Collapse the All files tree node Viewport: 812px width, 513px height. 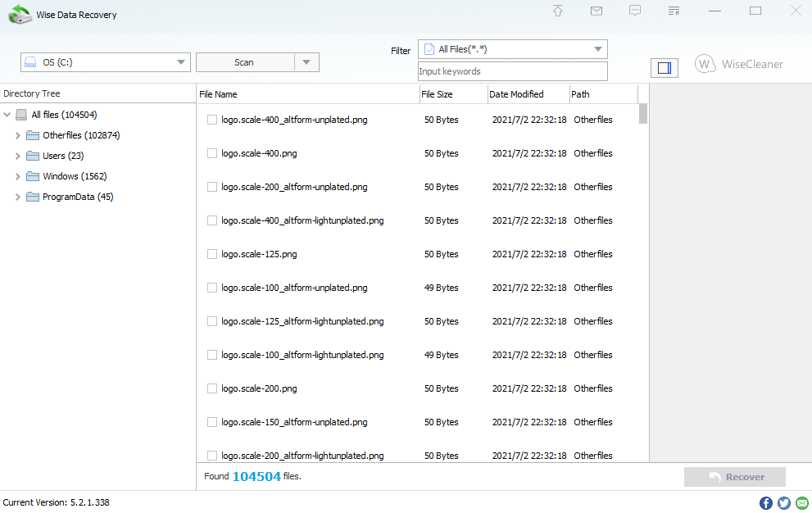coord(7,114)
